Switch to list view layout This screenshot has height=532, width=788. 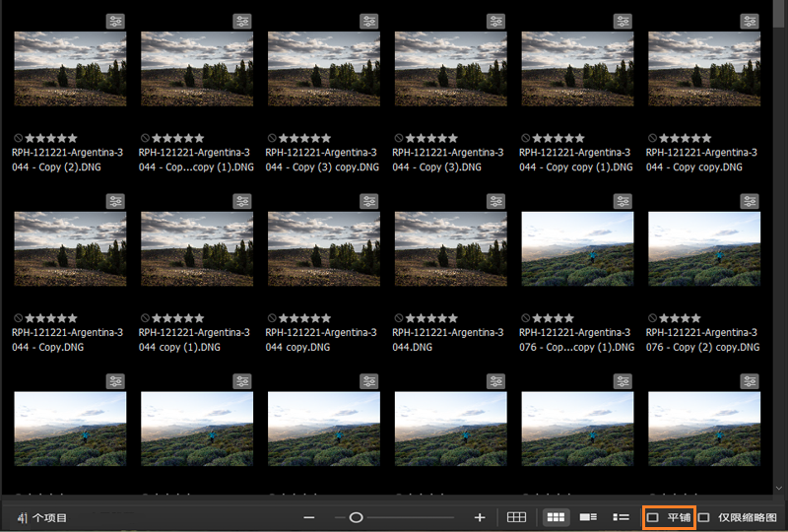[x=621, y=517]
